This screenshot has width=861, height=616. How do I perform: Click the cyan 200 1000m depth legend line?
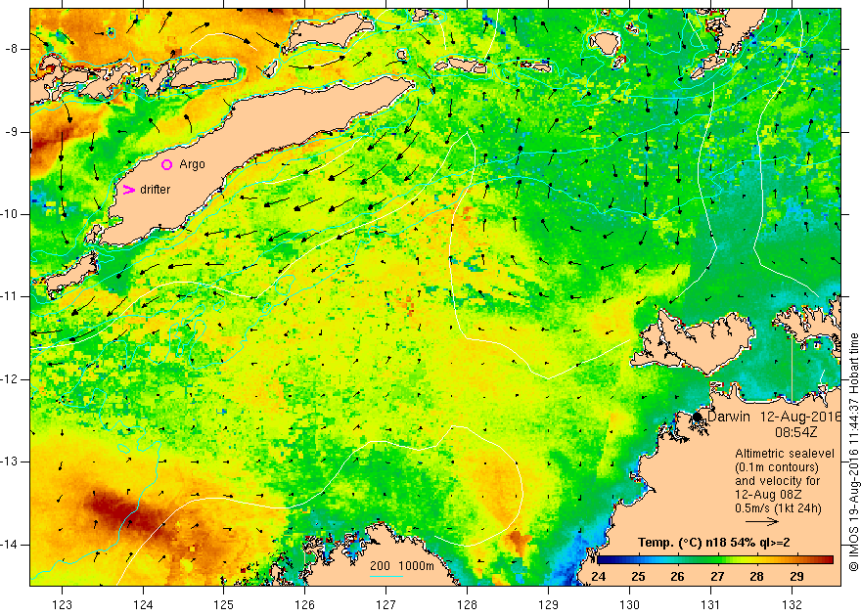pyautogui.click(x=386, y=576)
